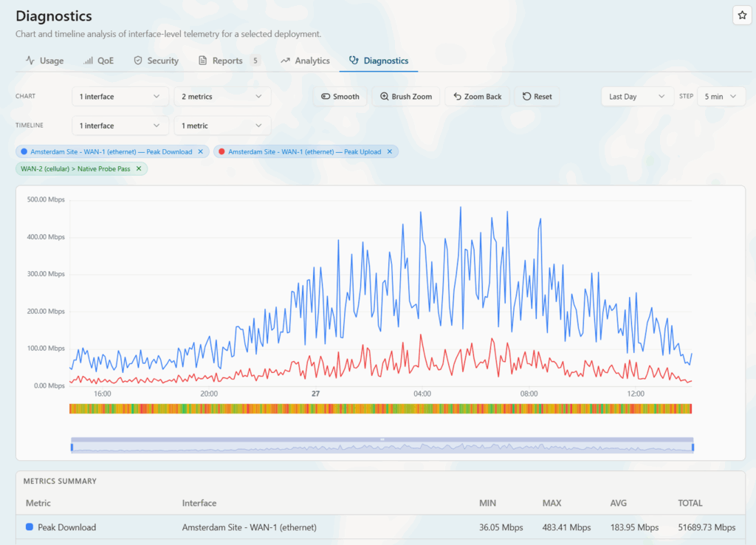The height and width of the screenshot is (545, 756).
Task: Toggle the Smooth chart option
Action: (x=340, y=97)
